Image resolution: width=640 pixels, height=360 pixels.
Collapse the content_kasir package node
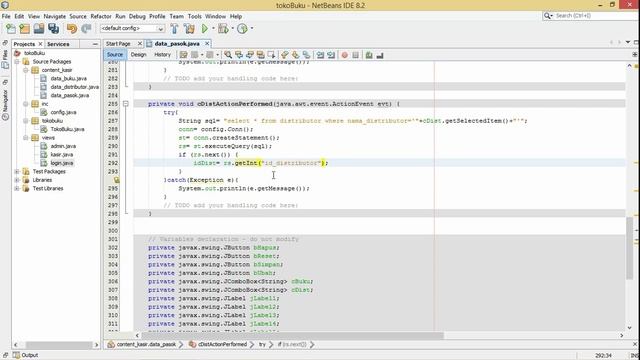click(x=25, y=70)
